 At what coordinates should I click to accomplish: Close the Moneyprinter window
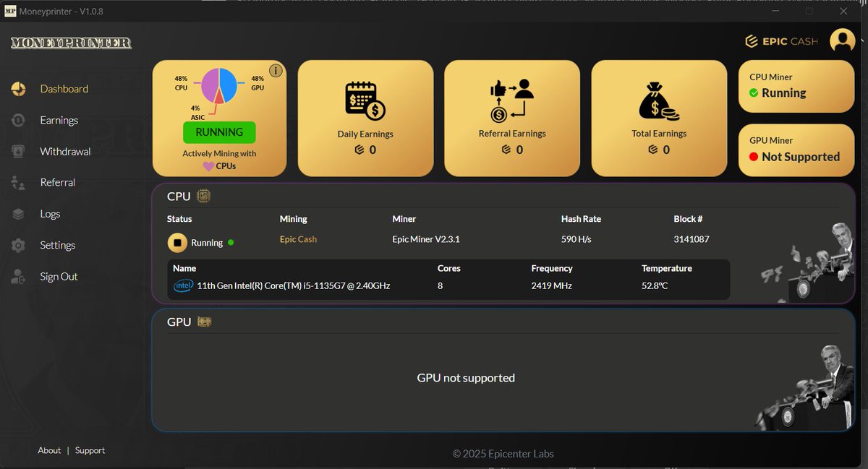(x=843, y=11)
